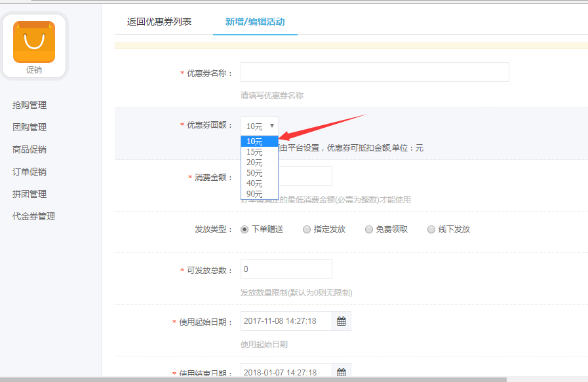Open the 新增/编辑活动 tab
Screen dimensions: 588x382
pyautogui.click(x=255, y=22)
